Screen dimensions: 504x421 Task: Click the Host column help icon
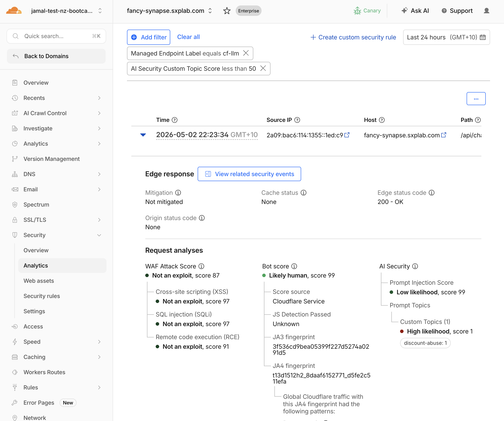[382, 120]
